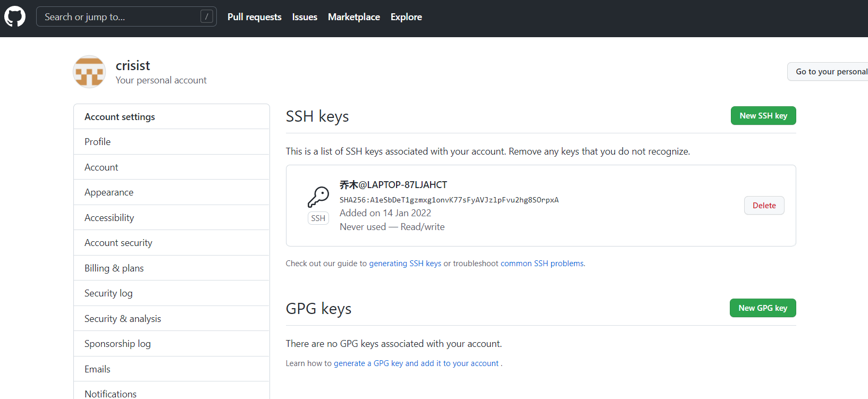The width and height of the screenshot is (868, 399).
Task: Open Billing & plans settings
Action: tap(114, 268)
